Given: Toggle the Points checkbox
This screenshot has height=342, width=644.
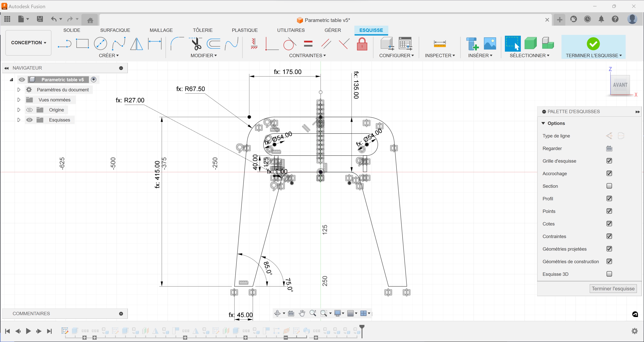Looking at the screenshot, I should (x=609, y=211).
